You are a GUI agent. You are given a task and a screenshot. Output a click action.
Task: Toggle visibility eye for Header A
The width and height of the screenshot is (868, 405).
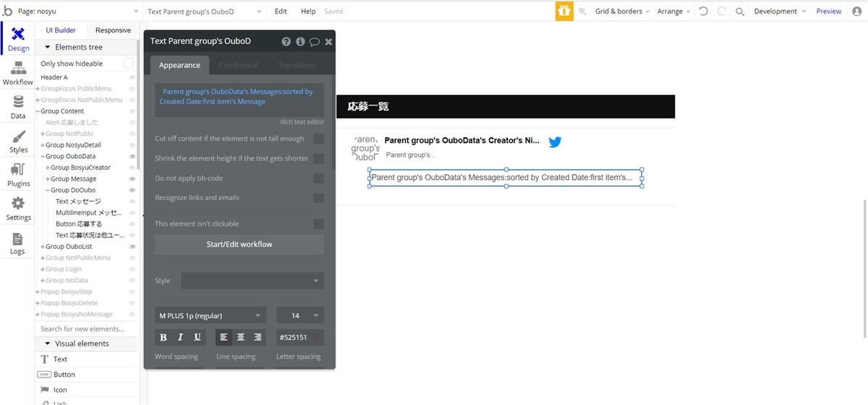point(132,77)
